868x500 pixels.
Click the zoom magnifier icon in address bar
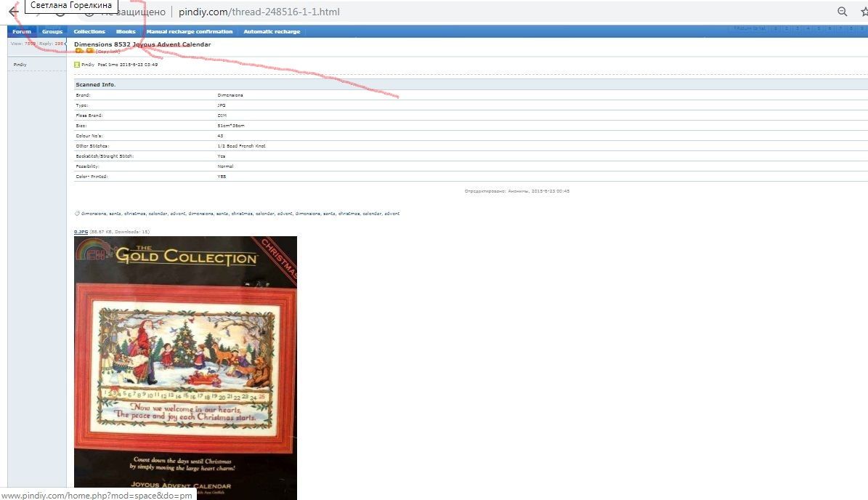click(x=843, y=12)
